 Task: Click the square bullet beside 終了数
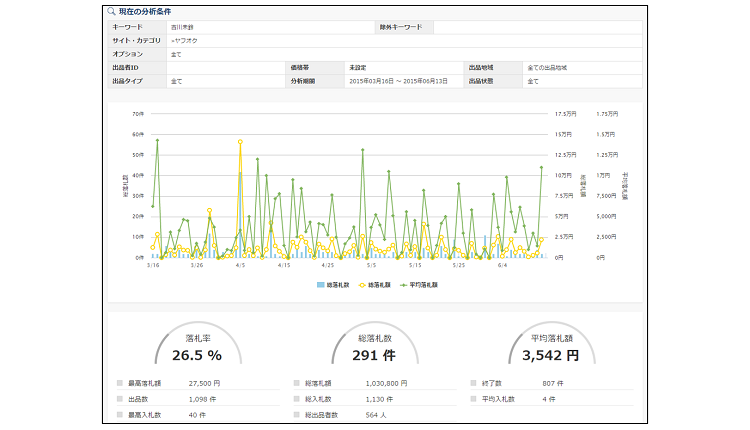click(x=472, y=383)
